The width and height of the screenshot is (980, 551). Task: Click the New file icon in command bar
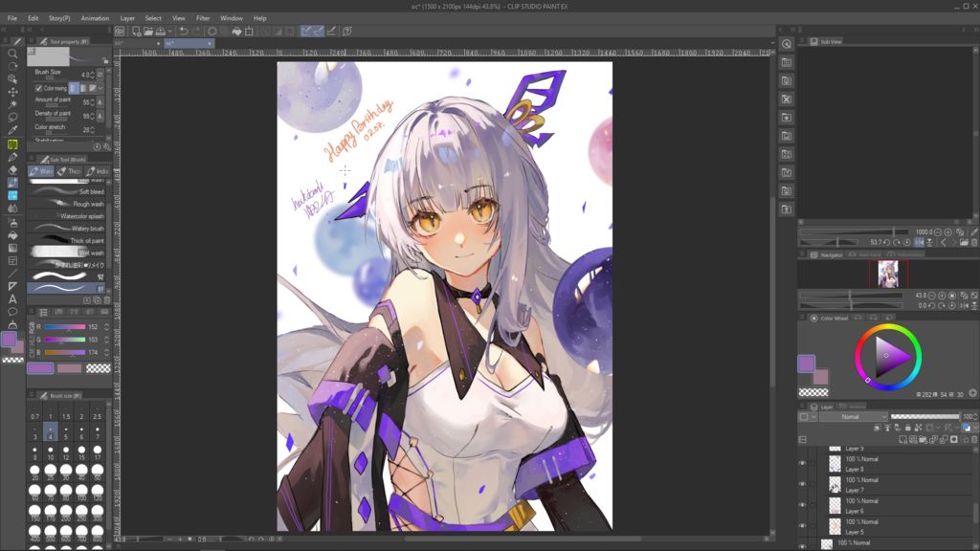(136, 31)
